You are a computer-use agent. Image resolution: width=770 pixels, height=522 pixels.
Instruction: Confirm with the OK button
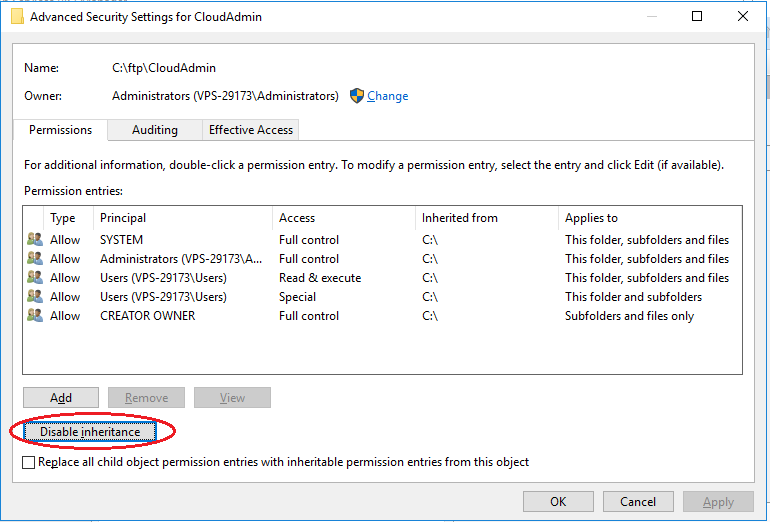pos(558,502)
